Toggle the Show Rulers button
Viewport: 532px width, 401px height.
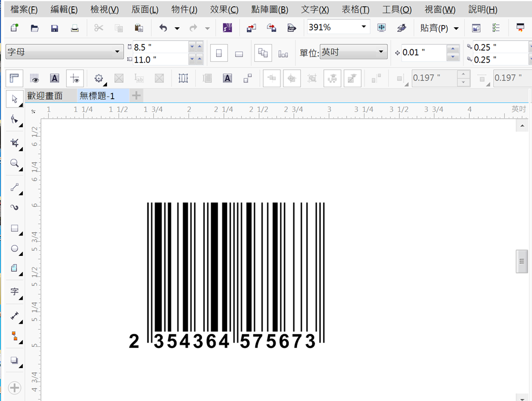[14, 78]
